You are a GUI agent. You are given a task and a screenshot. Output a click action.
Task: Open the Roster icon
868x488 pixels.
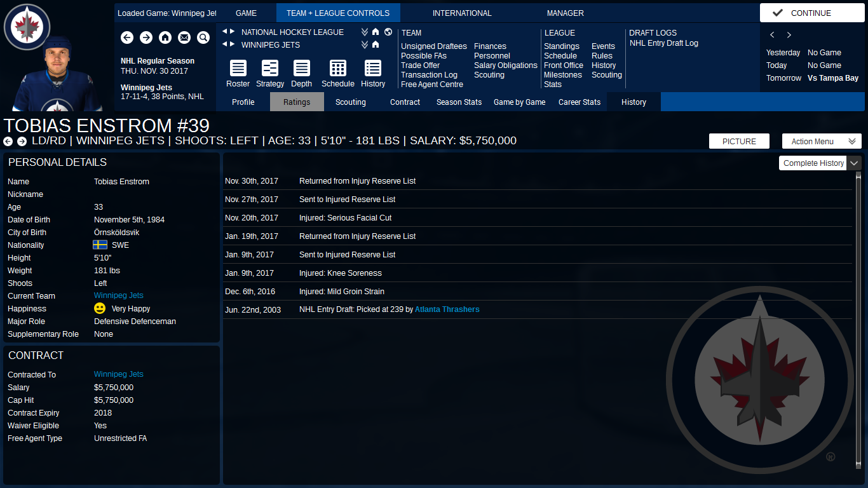click(x=238, y=69)
